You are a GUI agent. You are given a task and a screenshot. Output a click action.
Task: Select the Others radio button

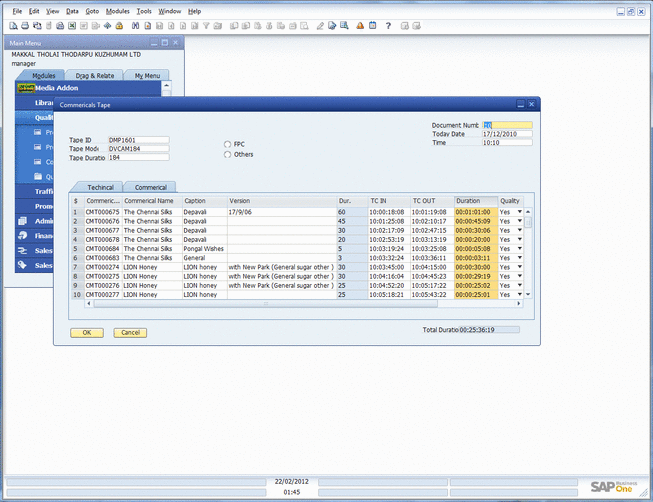pos(227,155)
